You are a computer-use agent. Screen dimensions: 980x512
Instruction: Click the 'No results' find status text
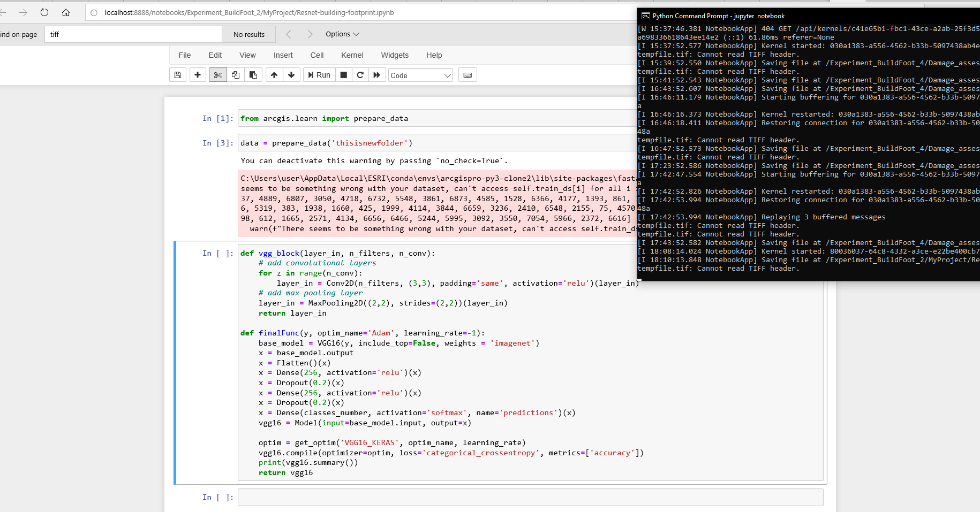point(249,34)
